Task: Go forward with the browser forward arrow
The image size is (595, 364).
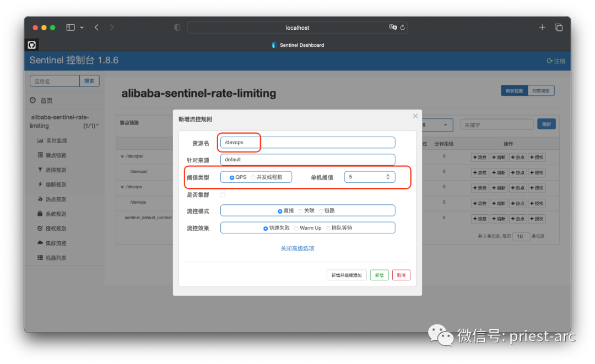Action: 111,28
